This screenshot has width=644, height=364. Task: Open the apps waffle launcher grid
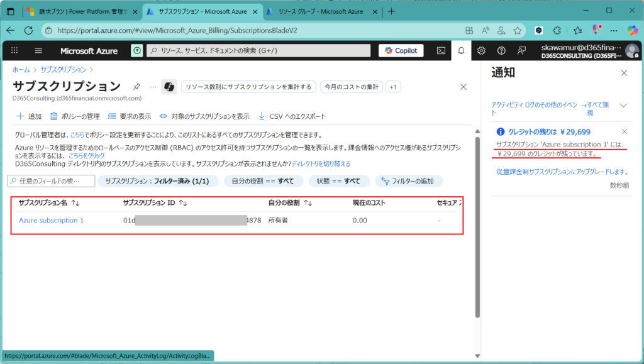click(14, 50)
